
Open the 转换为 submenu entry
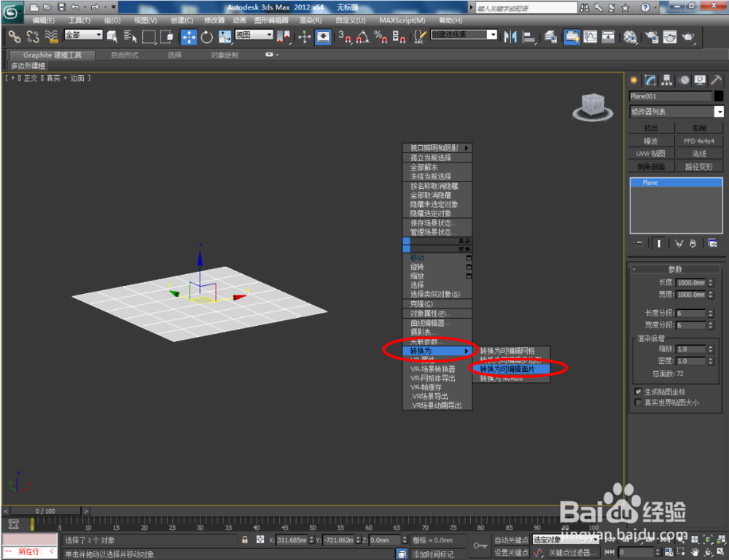(437, 351)
